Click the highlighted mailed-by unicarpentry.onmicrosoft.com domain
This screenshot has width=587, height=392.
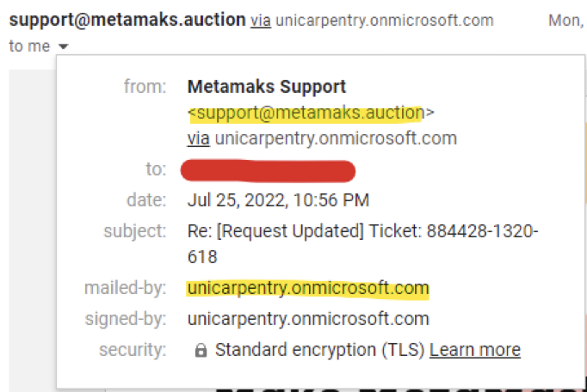coord(308,288)
